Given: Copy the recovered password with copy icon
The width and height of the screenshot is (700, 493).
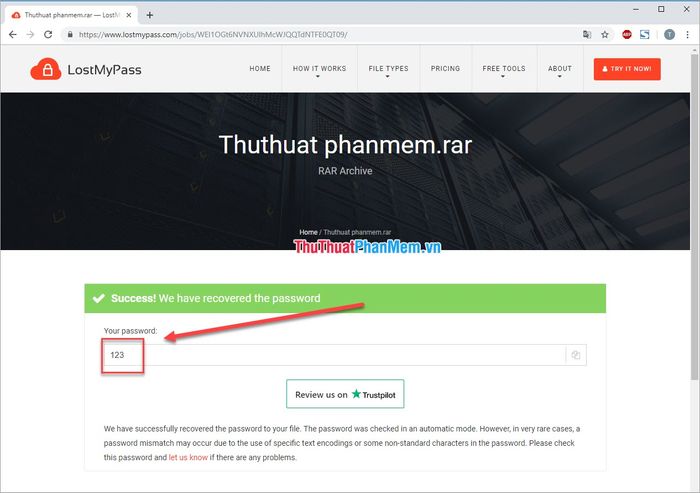Looking at the screenshot, I should (576, 355).
